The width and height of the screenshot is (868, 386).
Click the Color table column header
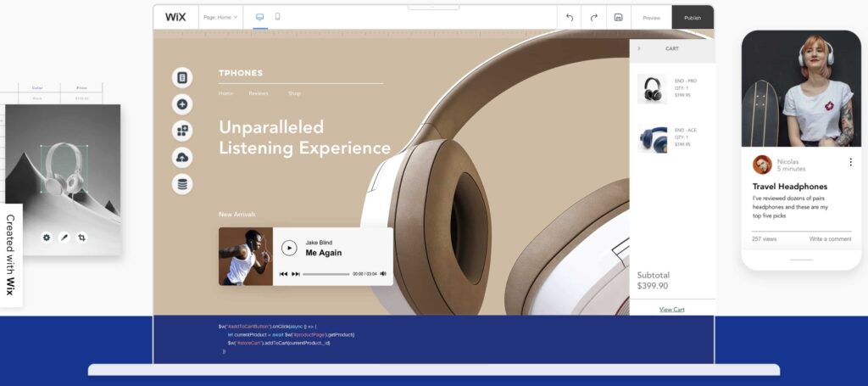[37, 88]
